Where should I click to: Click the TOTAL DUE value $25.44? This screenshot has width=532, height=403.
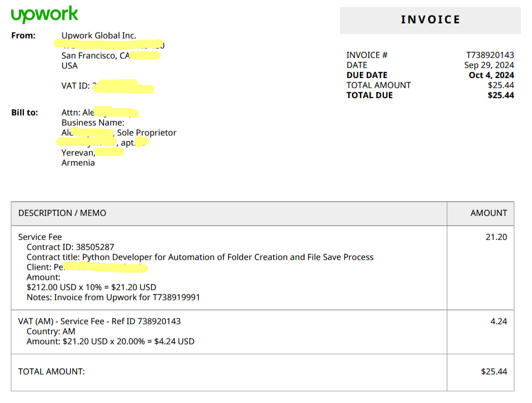pyautogui.click(x=501, y=95)
